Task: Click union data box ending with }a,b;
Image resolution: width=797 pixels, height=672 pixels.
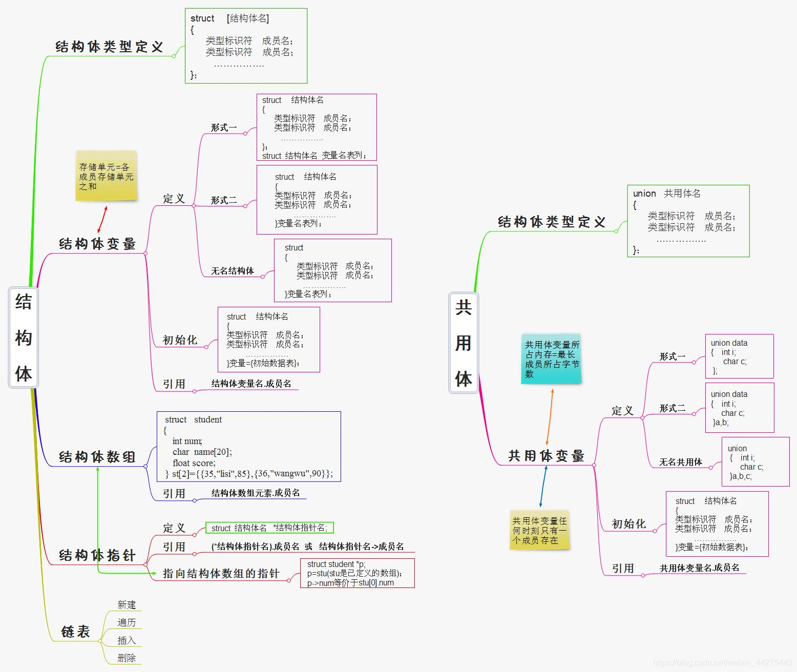Action: click(x=740, y=408)
